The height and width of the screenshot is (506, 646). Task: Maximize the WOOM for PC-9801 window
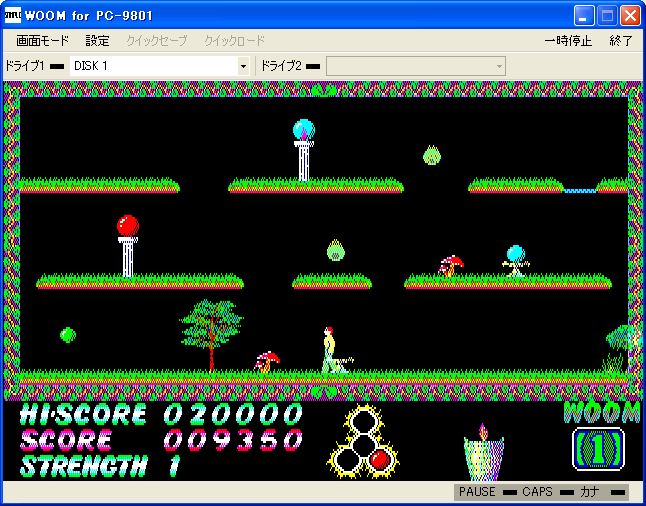pyautogui.click(x=607, y=16)
